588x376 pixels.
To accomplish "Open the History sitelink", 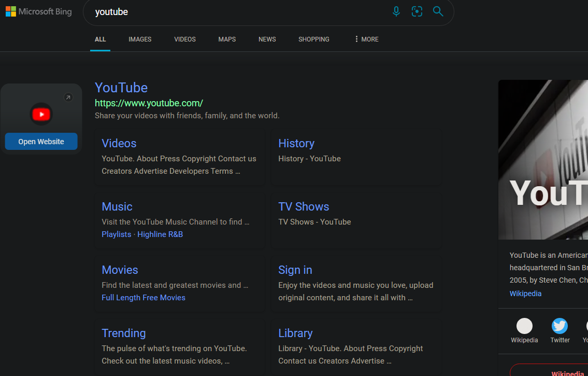I will [296, 143].
